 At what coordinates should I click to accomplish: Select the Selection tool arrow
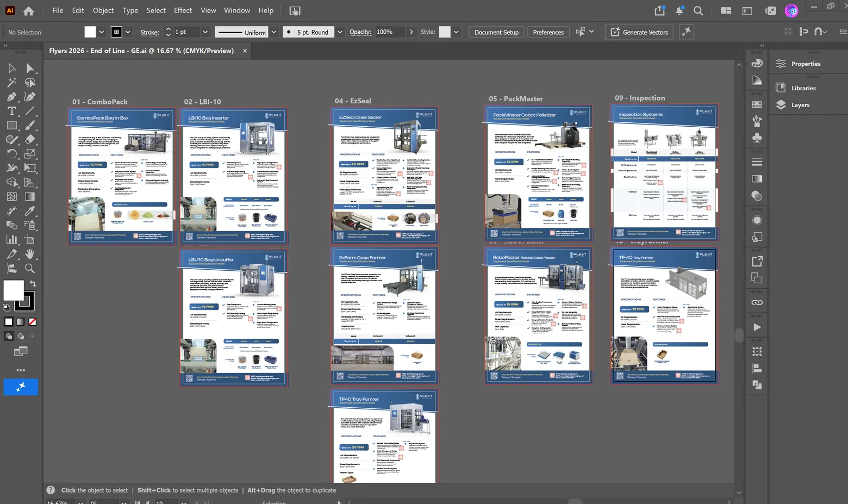[12, 68]
